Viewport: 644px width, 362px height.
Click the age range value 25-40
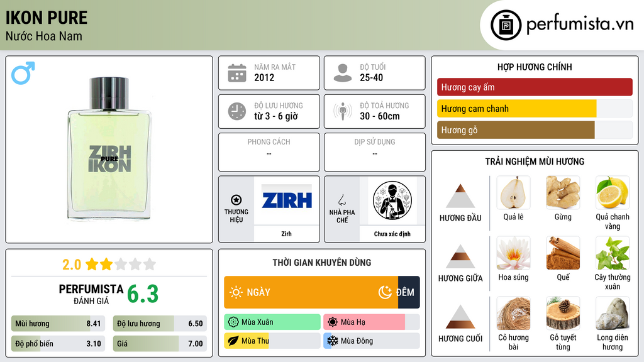(x=371, y=77)
